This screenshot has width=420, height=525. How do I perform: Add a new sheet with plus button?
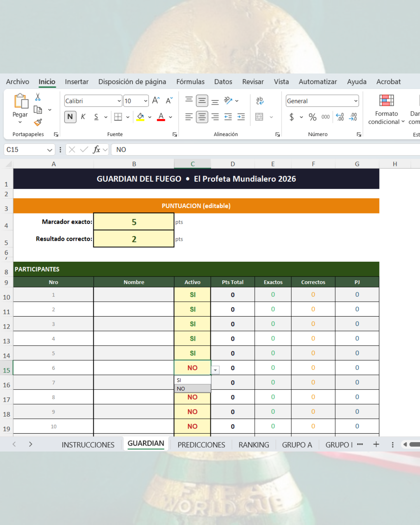(x=376, y=444)
